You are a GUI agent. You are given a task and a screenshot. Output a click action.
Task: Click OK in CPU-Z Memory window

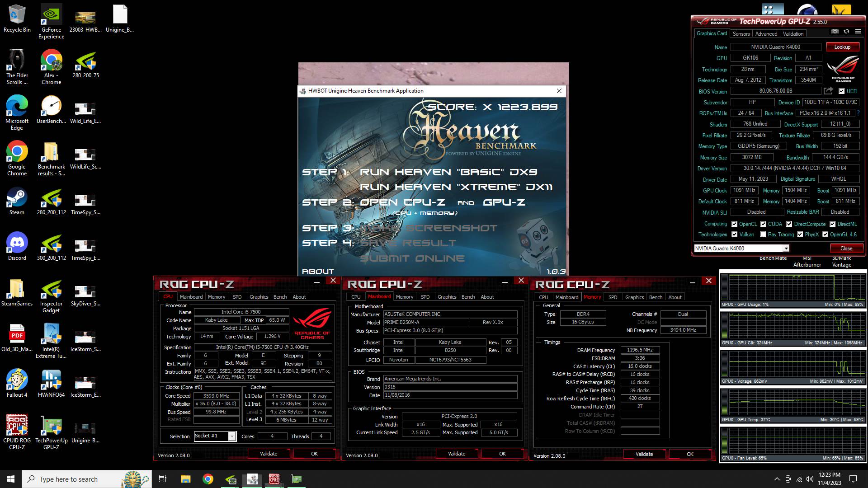pos(690,454)
